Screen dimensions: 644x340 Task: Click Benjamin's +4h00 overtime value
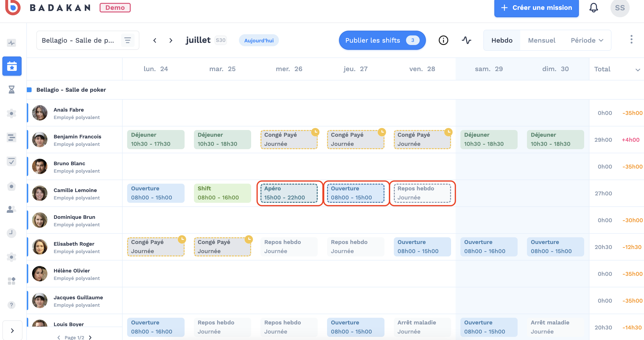[631, 140]
